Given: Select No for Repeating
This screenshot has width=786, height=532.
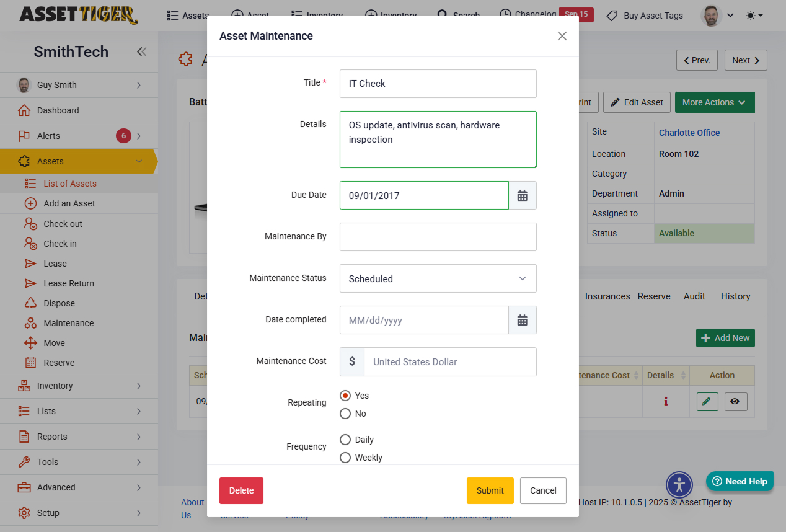Looking at the screenshot, I should click(x=345, y=414).
